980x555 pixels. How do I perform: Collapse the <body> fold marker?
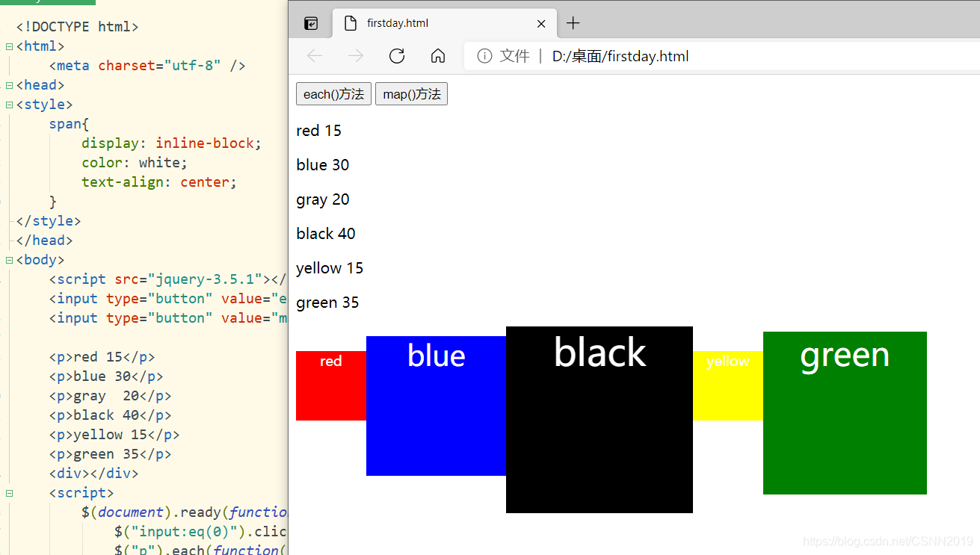tap(9, 260)
